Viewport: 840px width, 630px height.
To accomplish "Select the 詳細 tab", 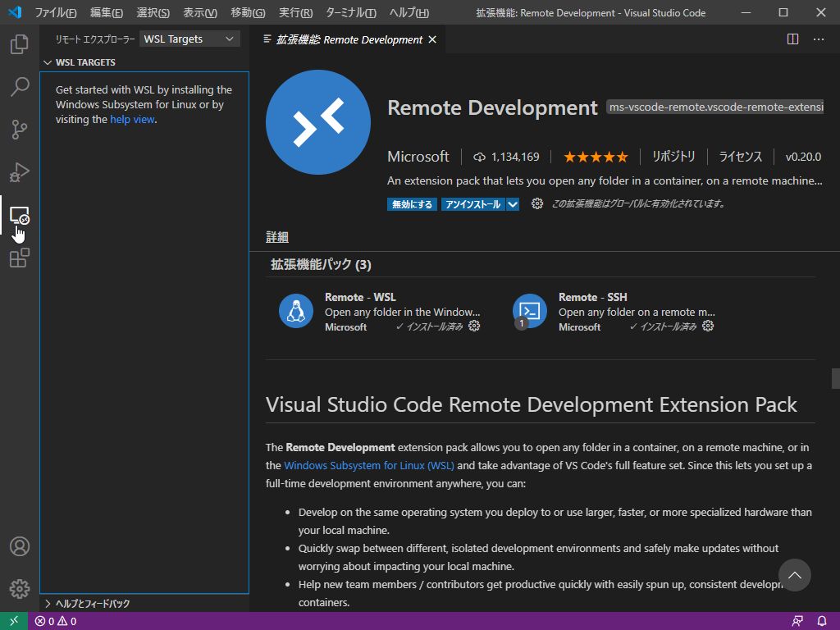I will pos(277,237).
